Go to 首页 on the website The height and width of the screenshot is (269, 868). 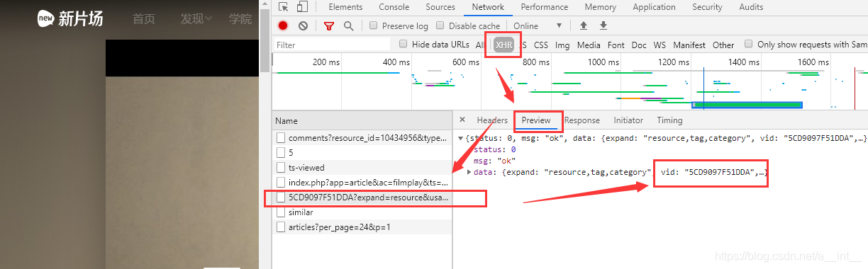pyautogui.click(x=144, y=18)
